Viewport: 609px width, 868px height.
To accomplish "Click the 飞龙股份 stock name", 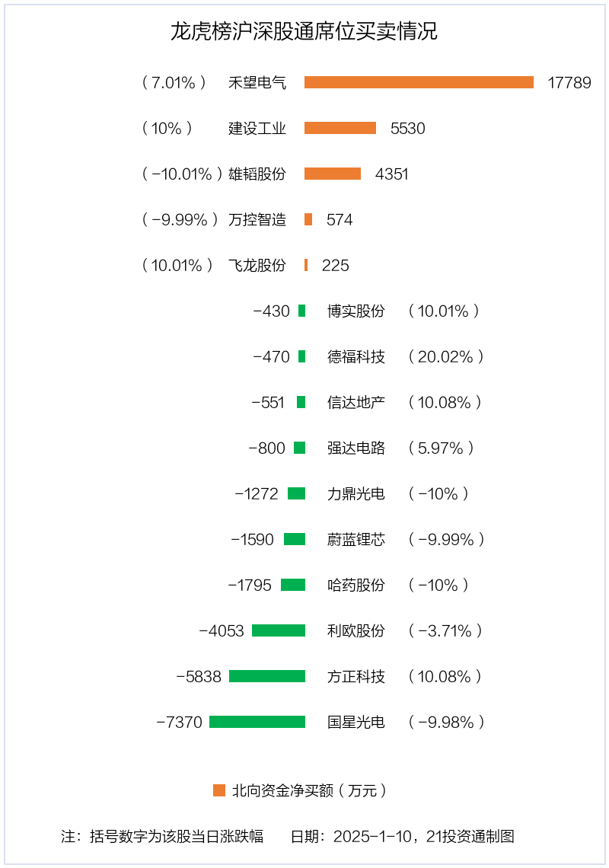I will pos(257,265).
